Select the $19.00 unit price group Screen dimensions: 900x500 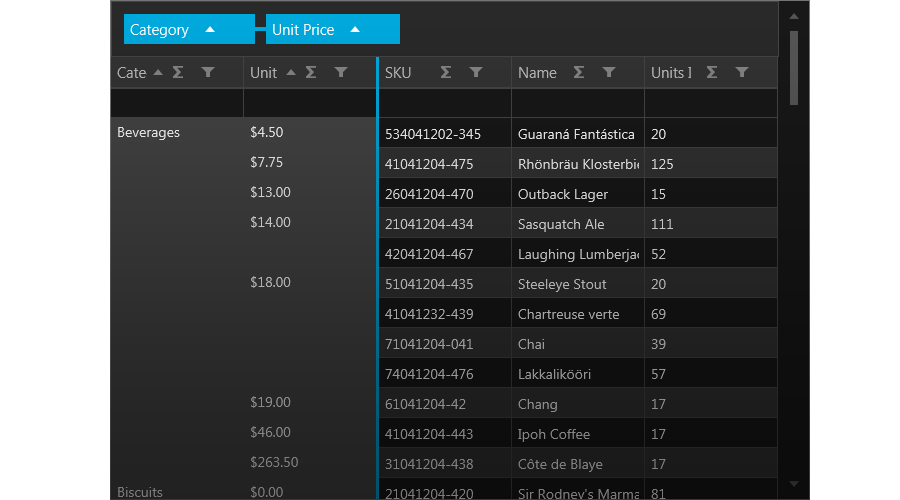point(310,402)
